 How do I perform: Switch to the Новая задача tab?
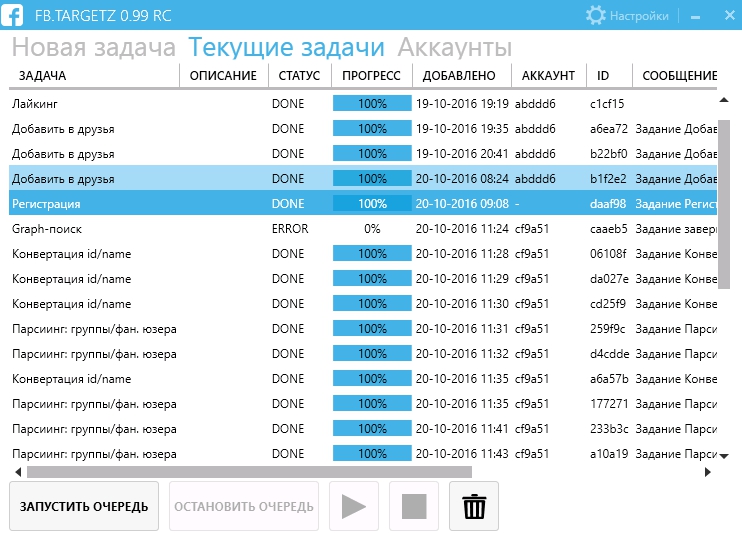coord(93,48)
